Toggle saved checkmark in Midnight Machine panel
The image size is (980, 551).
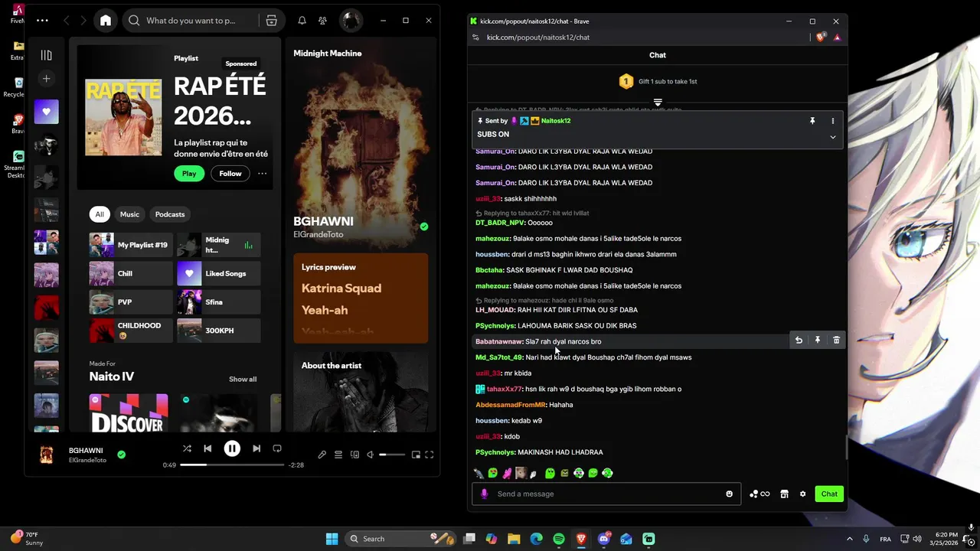pyautogui.click(x=424, y=227)
